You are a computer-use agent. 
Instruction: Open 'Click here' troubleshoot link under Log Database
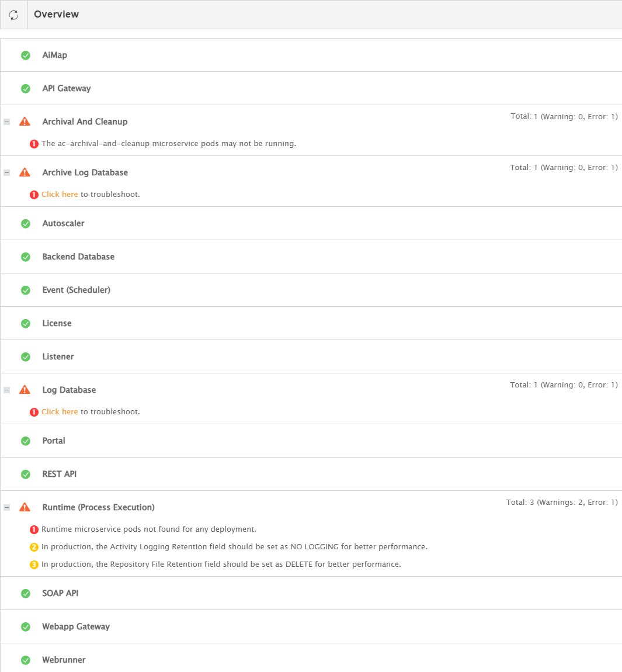pos(60,412)
